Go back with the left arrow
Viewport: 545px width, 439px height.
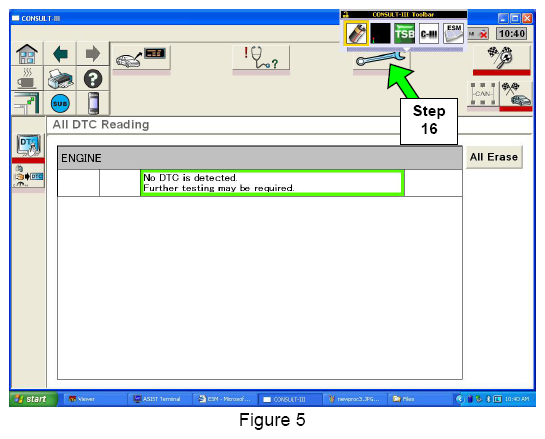point(60,54)
